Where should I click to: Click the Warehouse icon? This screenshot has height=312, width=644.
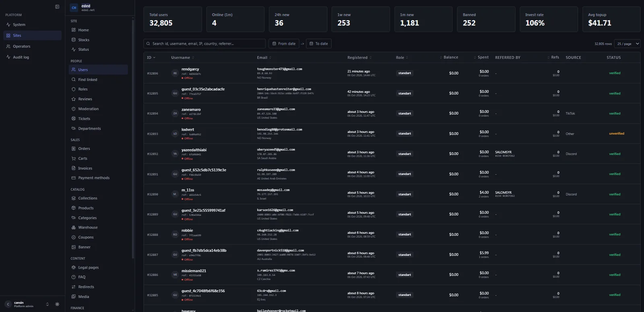[74, 228]
